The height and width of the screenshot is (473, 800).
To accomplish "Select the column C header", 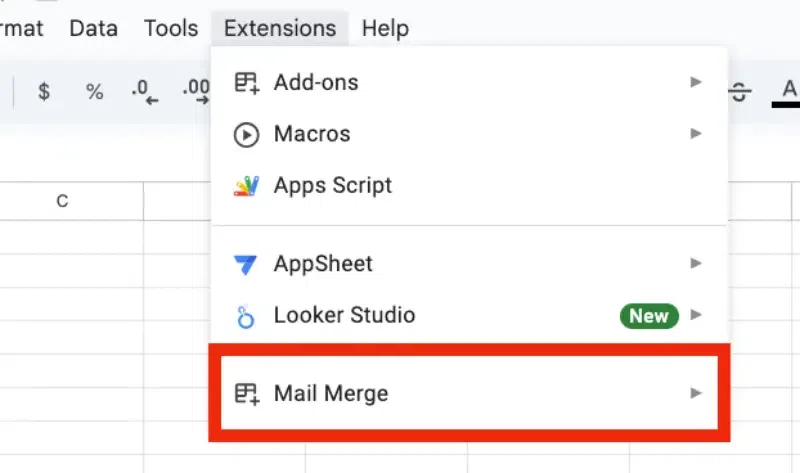I will coord(62,201).
